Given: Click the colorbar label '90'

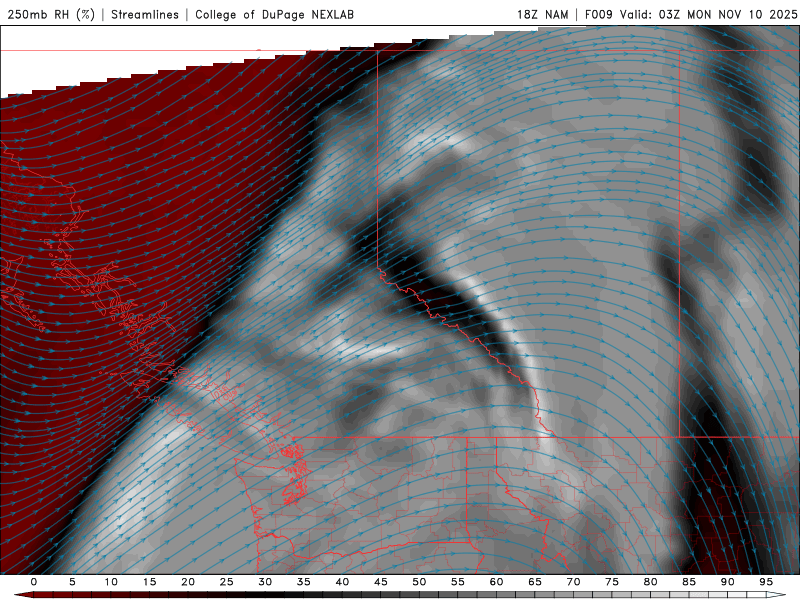Looking at the screenshot, I should point(727,582).
